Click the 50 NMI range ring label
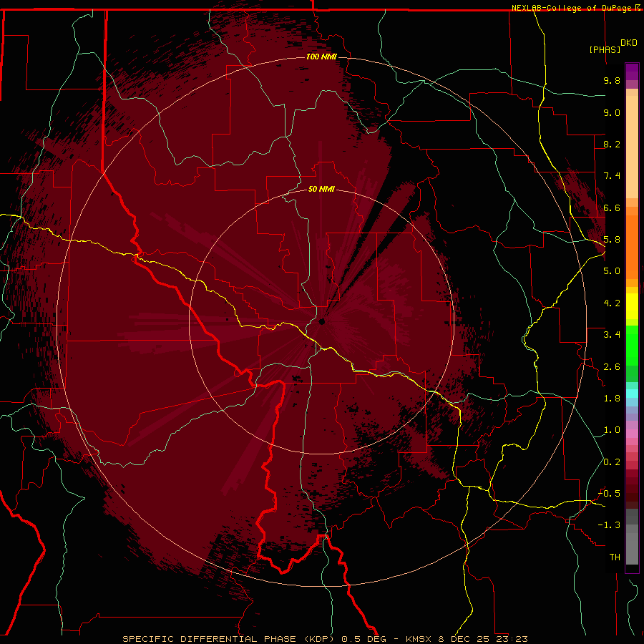Image resolution: width=644 pixels, height=644 pixels. tap(321, 189)
